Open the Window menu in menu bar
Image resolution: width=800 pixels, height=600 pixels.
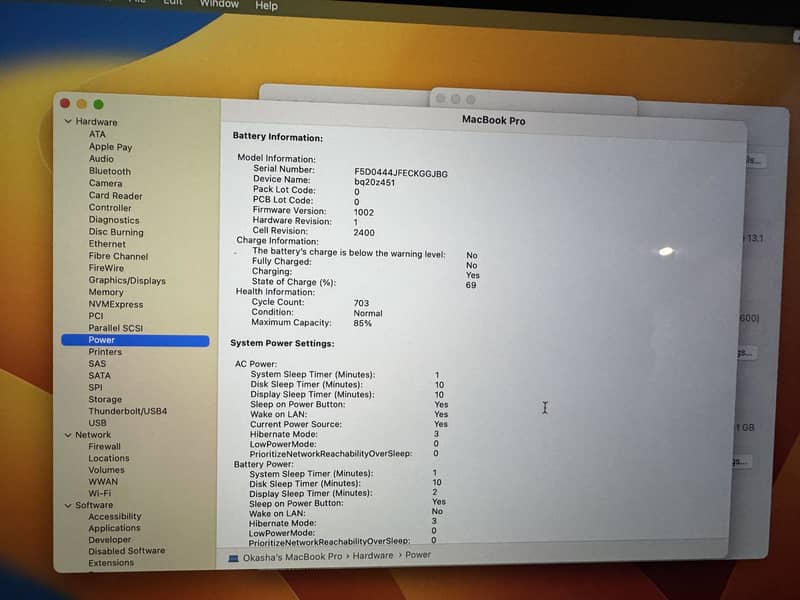[219, 4]
